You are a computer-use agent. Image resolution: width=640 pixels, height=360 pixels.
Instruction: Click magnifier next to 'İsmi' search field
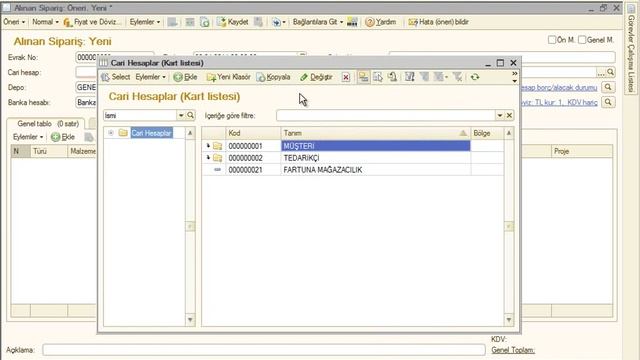190,116
